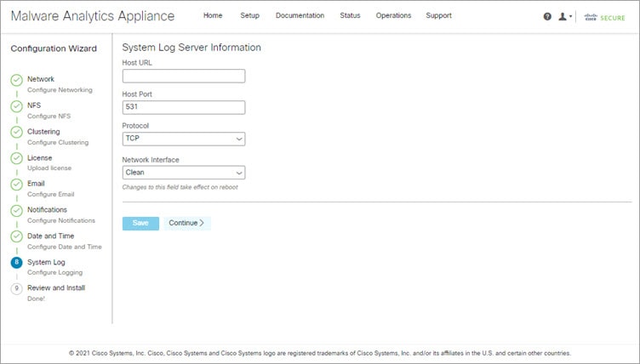Go to NFS wizard step

tap(34, 105)
